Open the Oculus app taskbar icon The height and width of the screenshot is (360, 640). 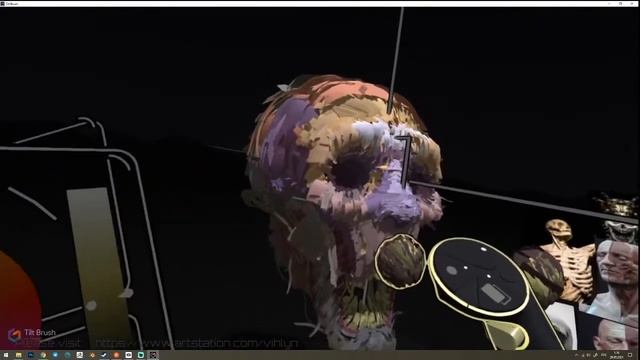(x=129, y=355)
